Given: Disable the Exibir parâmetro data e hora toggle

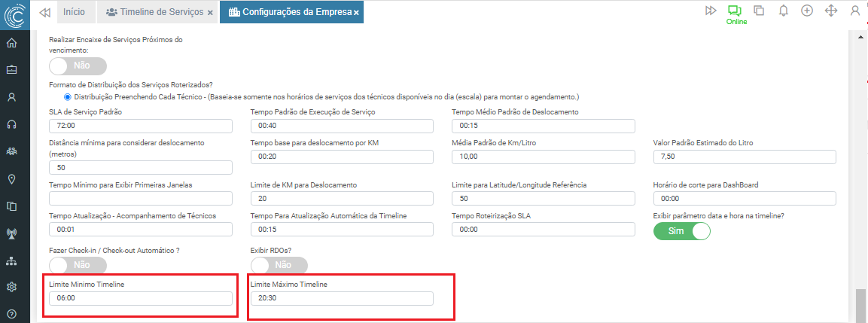Looking at the screenshot, I should point(682,231).
